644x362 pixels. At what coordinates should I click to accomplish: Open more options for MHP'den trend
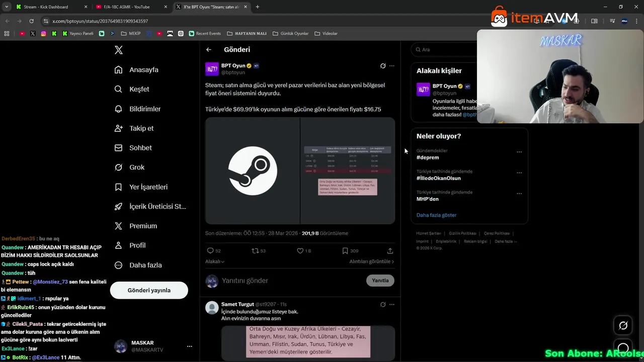[x=519, y=194]
